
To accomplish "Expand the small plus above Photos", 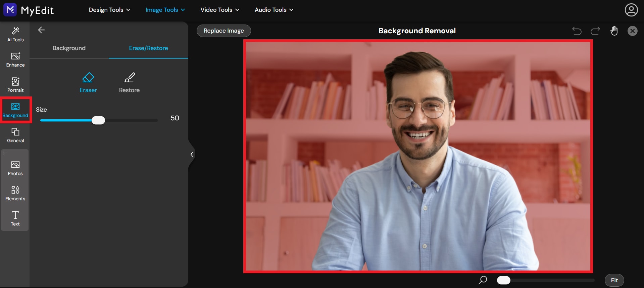I will (4, 153).
